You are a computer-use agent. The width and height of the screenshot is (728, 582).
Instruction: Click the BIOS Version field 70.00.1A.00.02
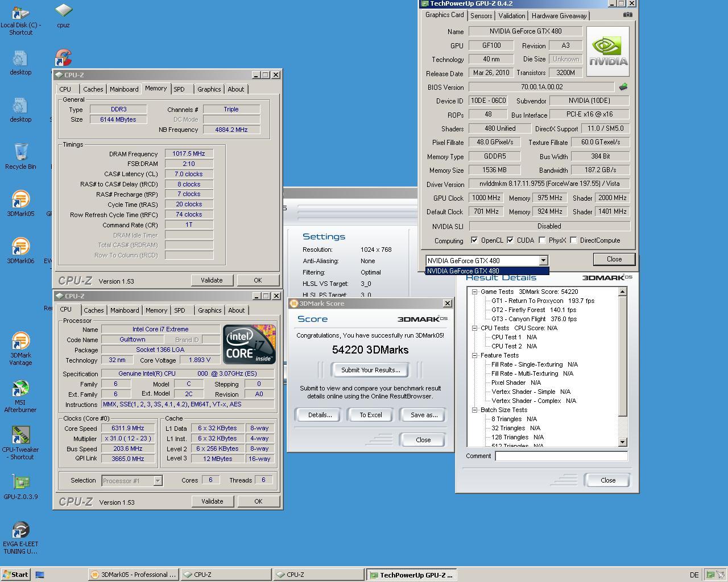pos(541,87)
